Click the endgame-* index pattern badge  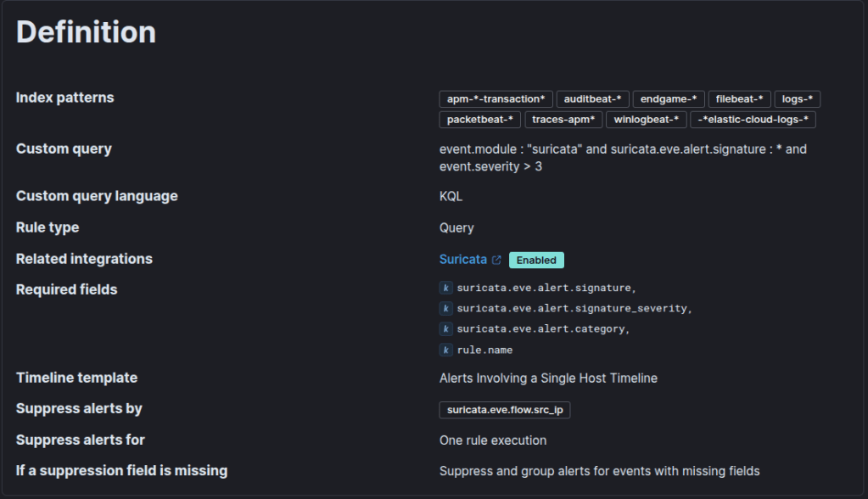(669, 99)
